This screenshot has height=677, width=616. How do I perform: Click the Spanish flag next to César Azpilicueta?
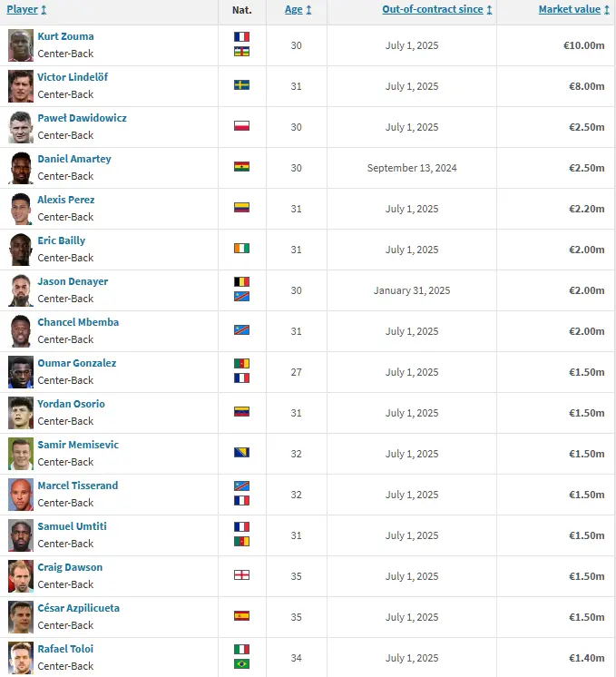coord(241,616)
